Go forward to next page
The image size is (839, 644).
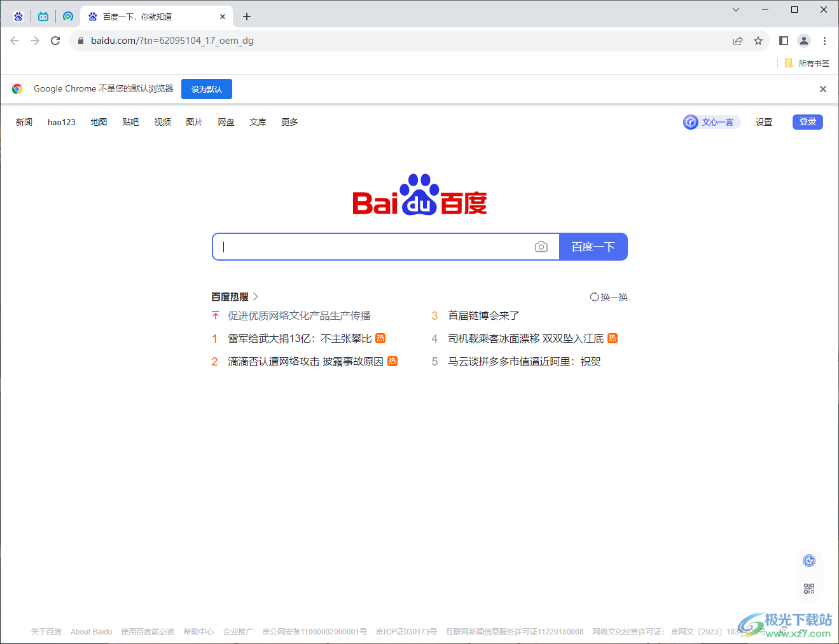point(35,41)
